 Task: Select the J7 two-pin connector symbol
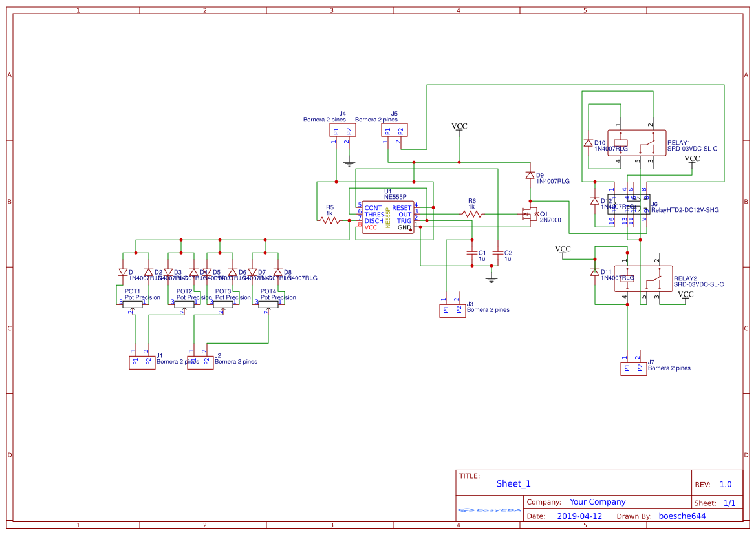(634, 369)
